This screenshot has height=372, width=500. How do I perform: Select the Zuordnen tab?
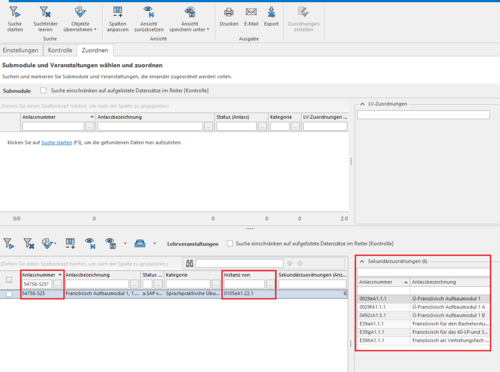(95, 50)
